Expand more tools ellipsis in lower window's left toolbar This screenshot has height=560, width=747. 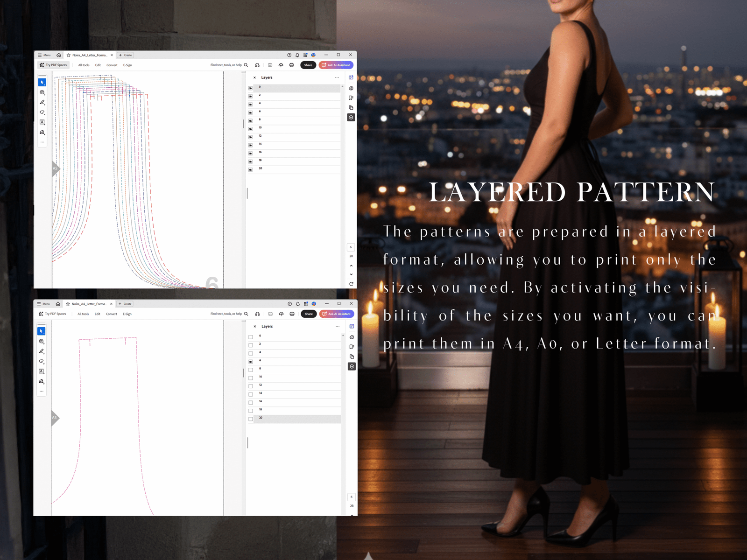pos(42,391)
